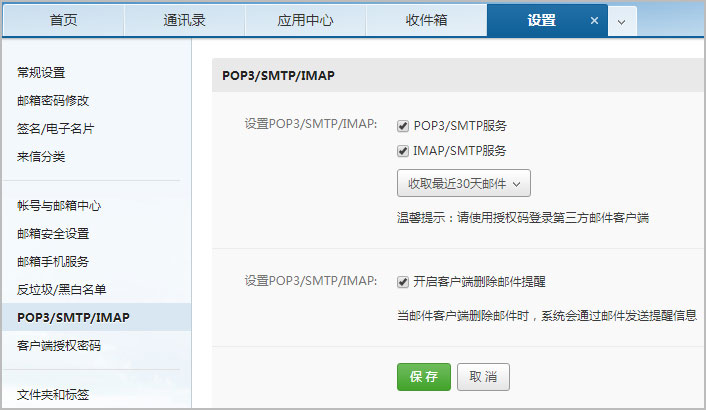Click the POP3/SMTP服务 label text
This screenshot has width=706, height=410.
(460, 126)
